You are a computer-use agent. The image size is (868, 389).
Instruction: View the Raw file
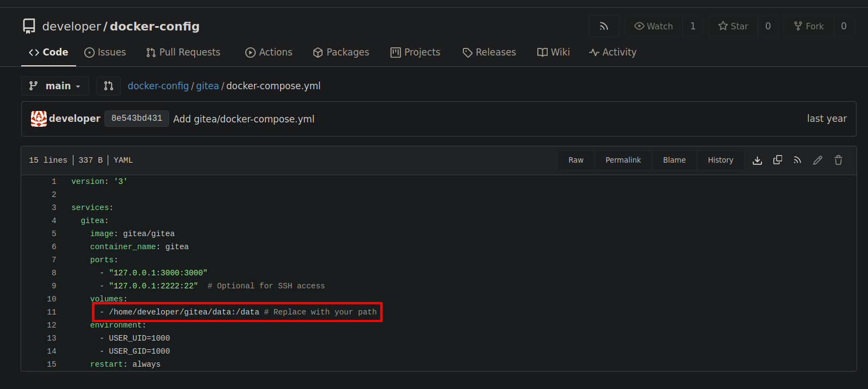click(576, 160)
